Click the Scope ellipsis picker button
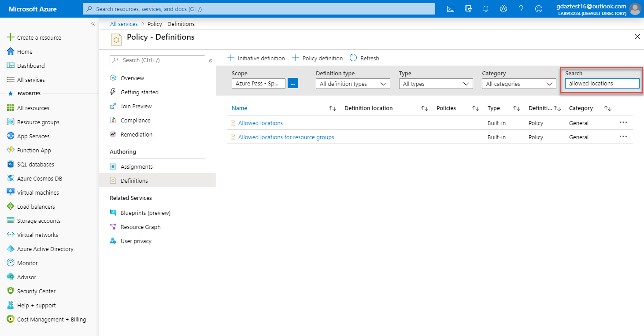The height and width of the screenshot is (336, 644). click(x=293, y=83)
